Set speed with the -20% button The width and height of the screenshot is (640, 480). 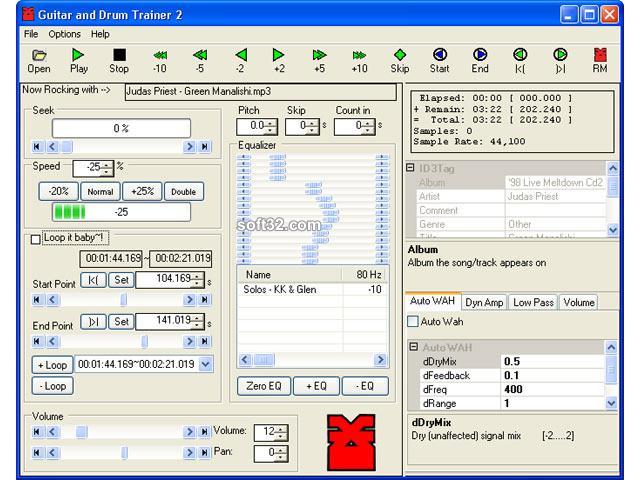pos(58,191)
